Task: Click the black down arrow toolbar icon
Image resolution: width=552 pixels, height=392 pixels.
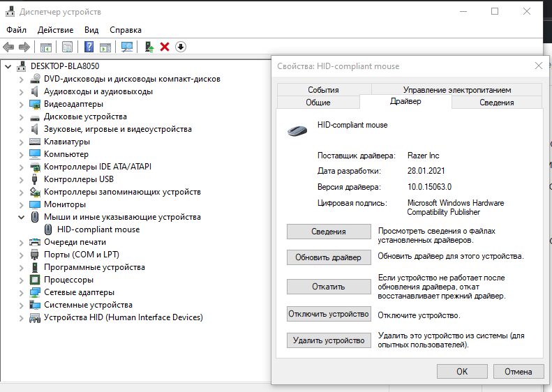Action: [x=181, y=47]
